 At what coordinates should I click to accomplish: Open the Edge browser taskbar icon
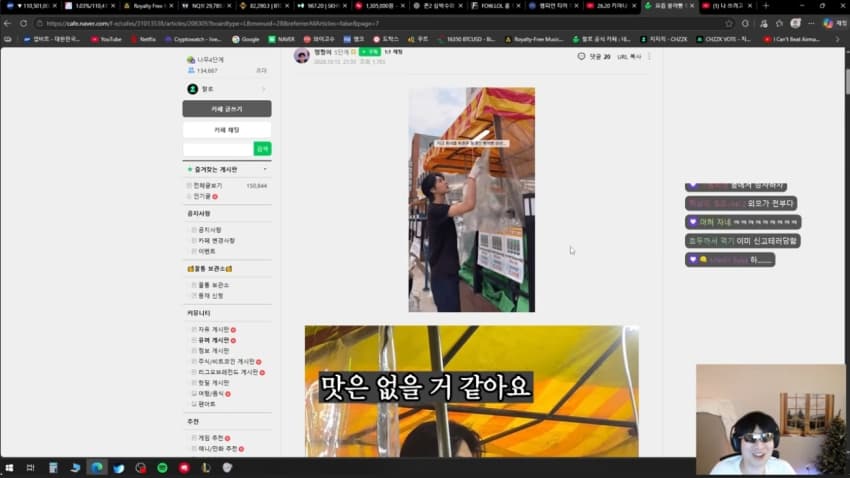97,468
